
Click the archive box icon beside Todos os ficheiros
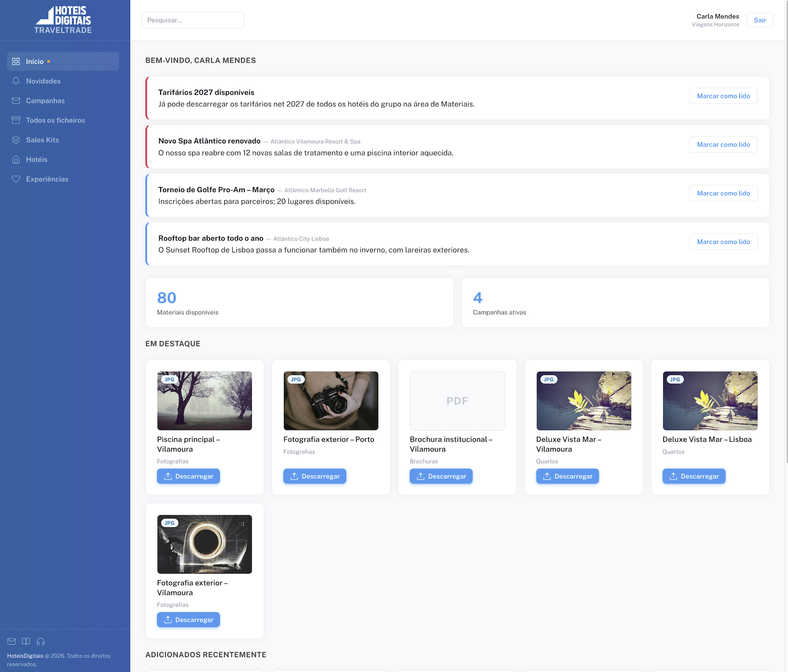coord(16,120)
